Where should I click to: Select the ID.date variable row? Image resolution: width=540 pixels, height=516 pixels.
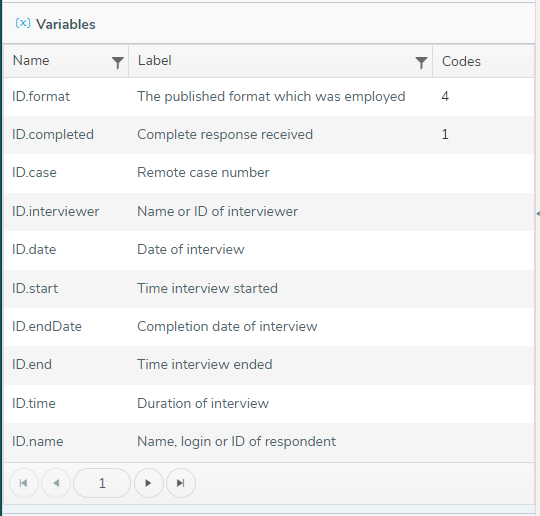point(269,250)
